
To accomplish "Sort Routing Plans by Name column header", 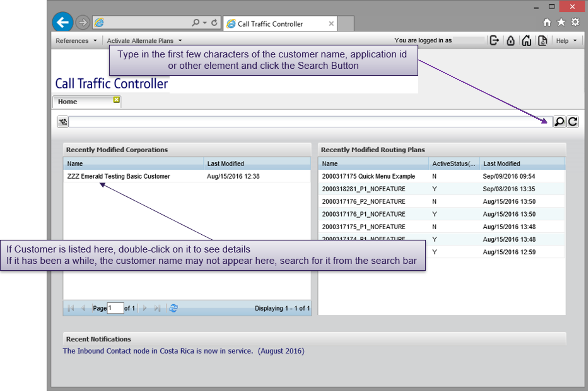I will [373, 164].
